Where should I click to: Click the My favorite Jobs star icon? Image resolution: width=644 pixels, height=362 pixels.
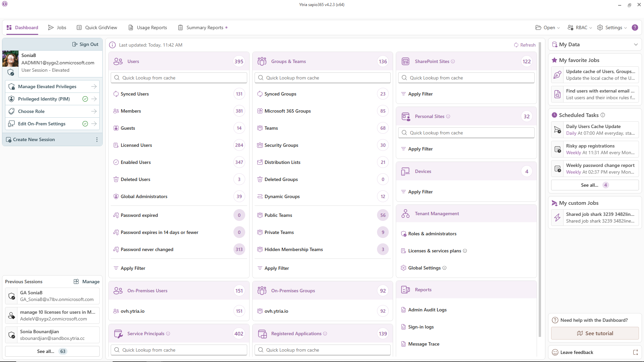[554, 60]
